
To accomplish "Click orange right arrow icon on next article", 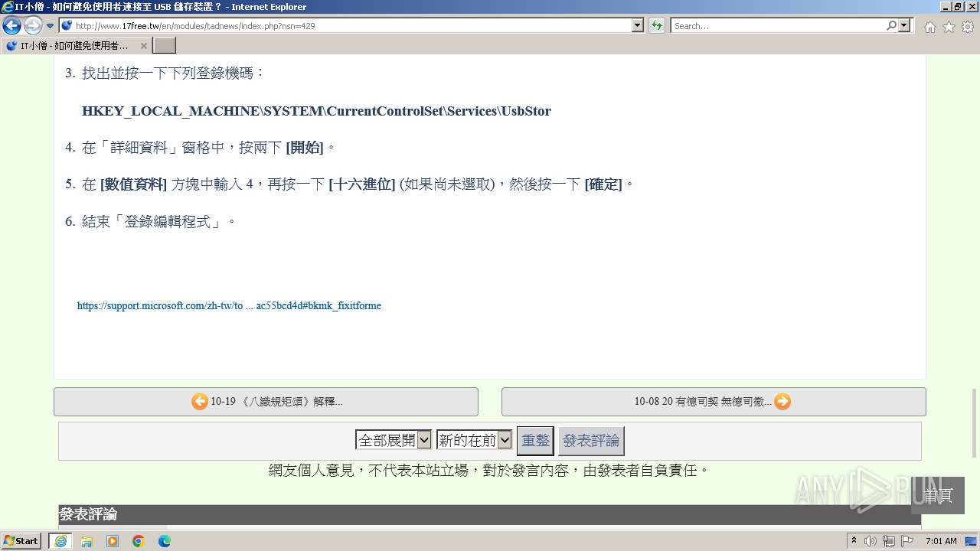I will [782, 402].
